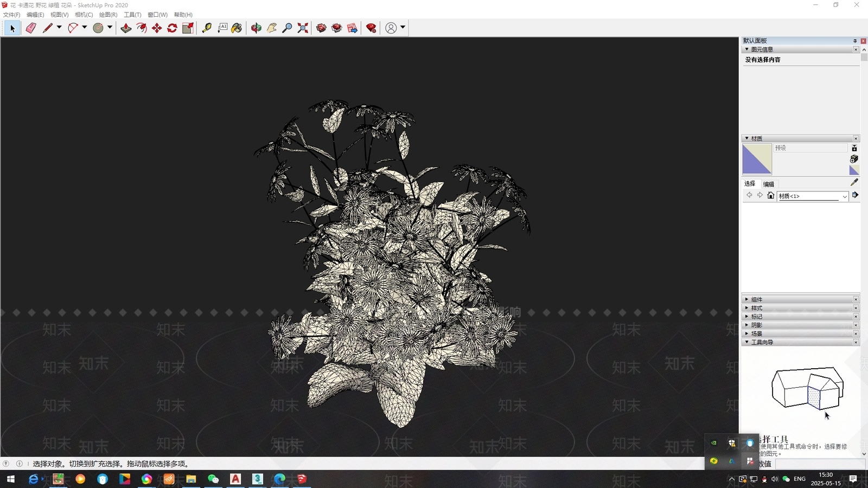Select the arrow Select tool
The width and height of the screenshot is (868, 488).
12,28
